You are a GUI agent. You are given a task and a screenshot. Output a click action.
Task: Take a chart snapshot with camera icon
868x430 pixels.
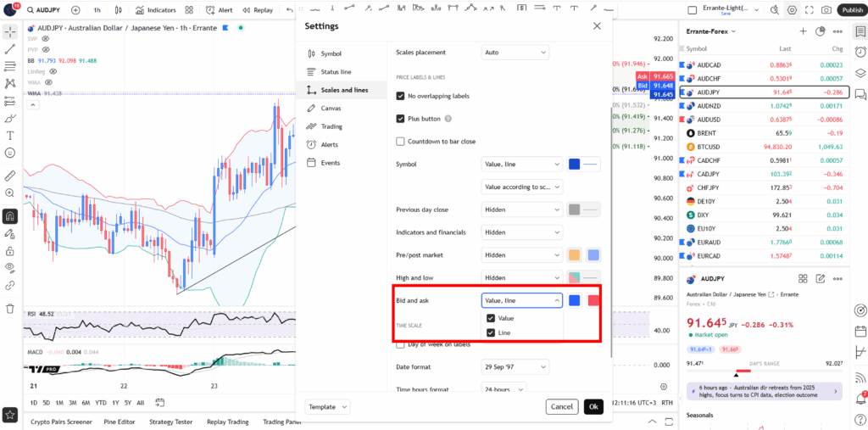click(x=826, y=10)
